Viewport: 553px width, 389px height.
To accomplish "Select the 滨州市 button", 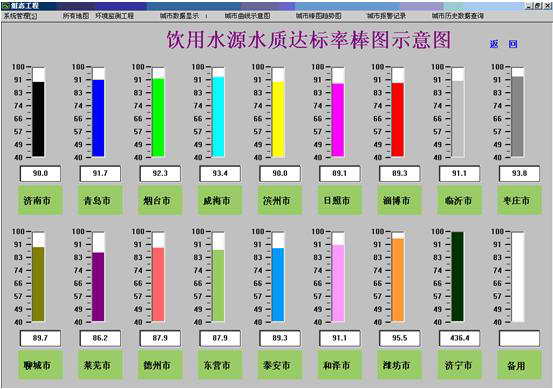I will pos(280,201).
